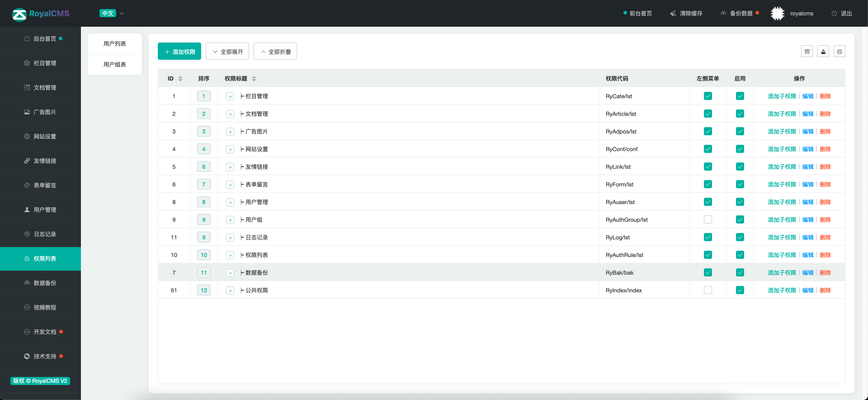This screenshot has width=868, height=400.
Task: Click the 清除缓存 broom icon
Action: [x=673, y=14]
